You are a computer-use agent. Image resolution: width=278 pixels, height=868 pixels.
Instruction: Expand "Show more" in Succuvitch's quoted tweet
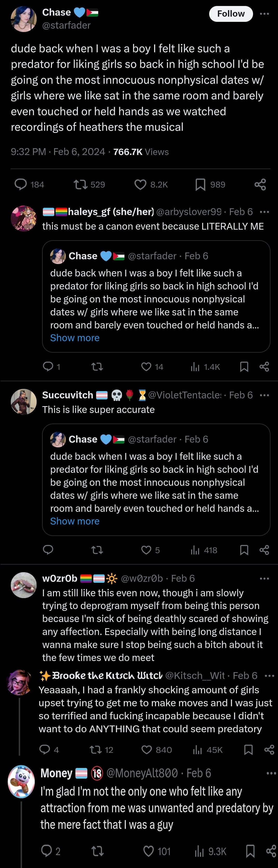click(x=75, y=521)
